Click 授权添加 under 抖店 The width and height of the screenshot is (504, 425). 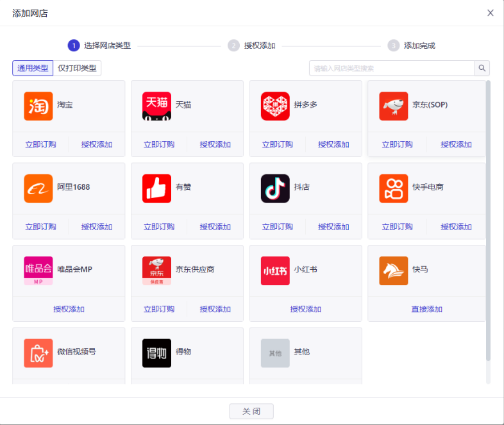[x=333, y=227]
